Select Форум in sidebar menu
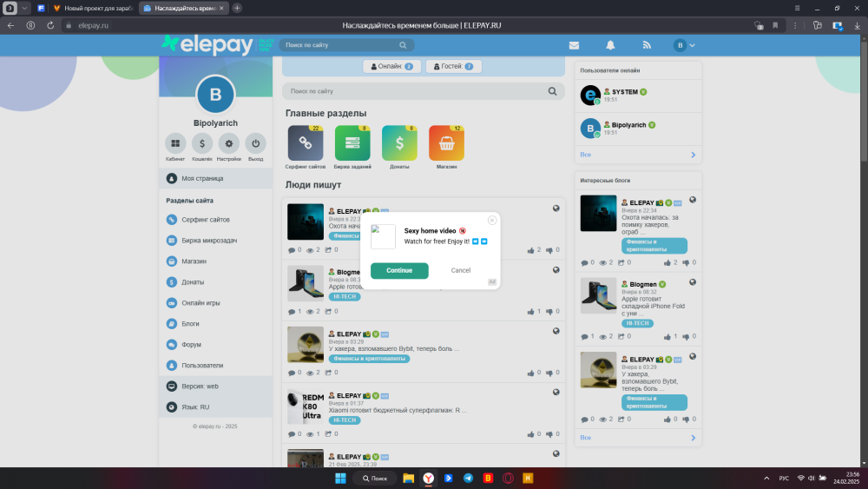 click(191, 345)
